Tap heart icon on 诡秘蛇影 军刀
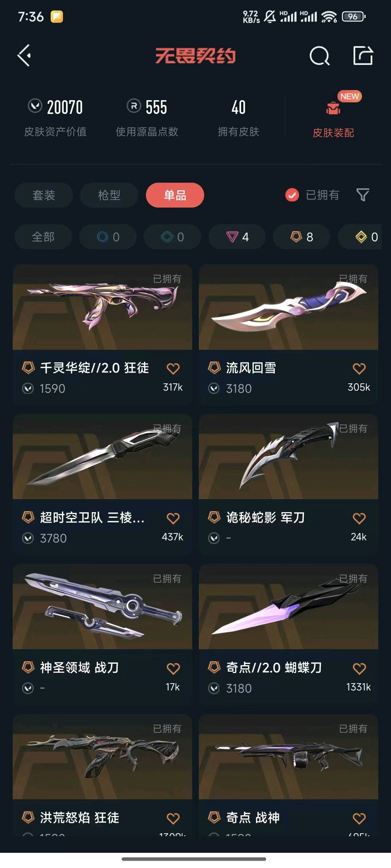Screen dimensions: 391x868 click(359, 518)
